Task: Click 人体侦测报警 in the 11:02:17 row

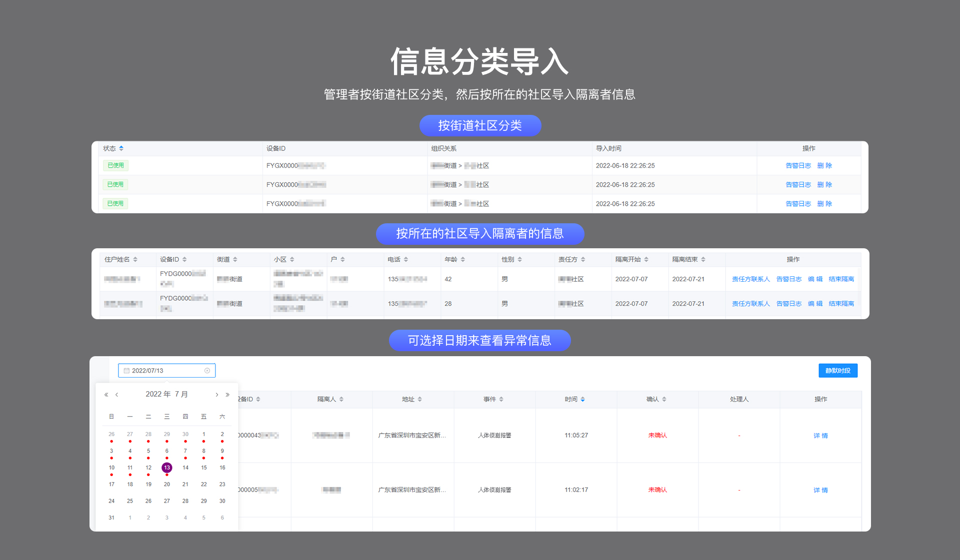Action: point(494,490)
